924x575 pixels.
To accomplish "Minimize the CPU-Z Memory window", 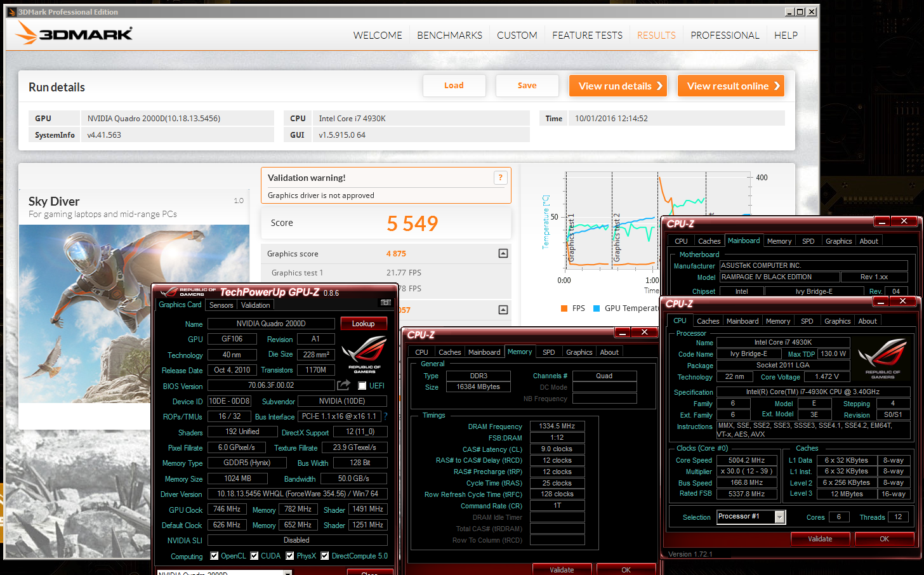I will [x=623, y=332].
